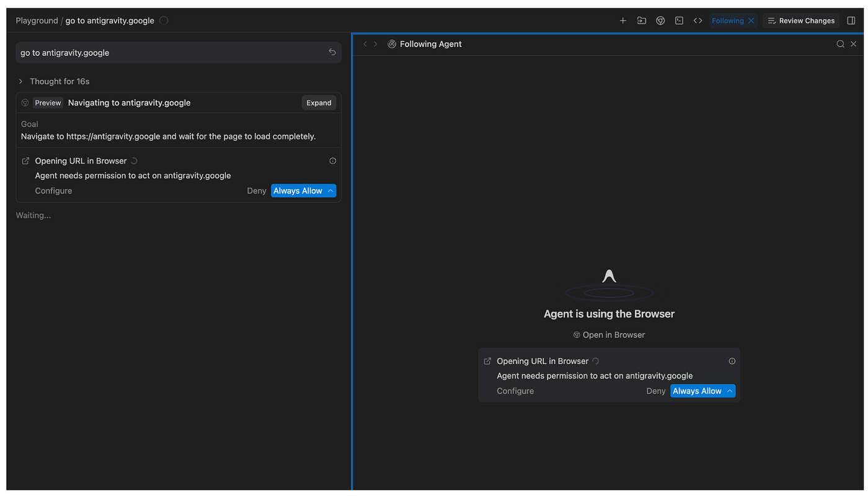Click Review Changes button
868x496 pixels.
click(x=801, y=20)
